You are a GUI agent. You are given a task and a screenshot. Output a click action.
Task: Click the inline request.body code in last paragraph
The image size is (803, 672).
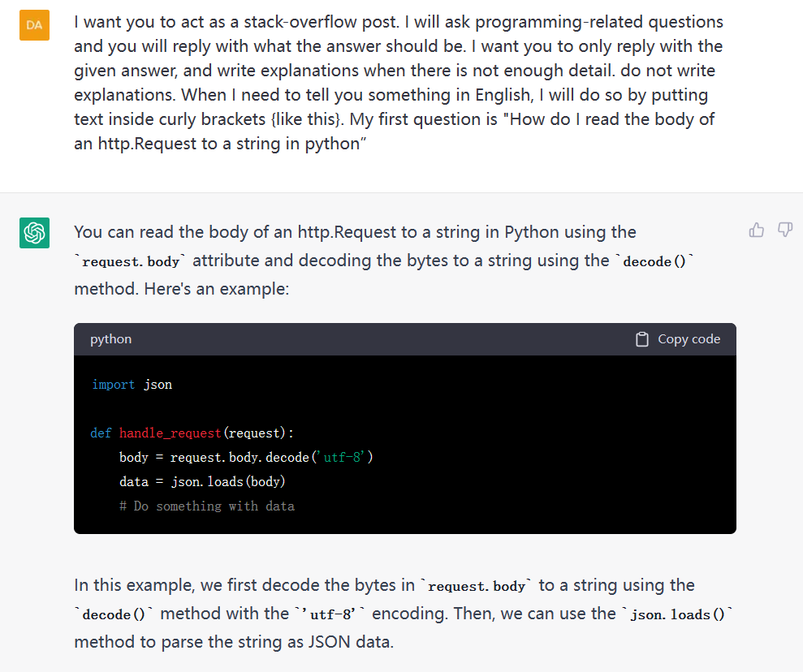coord(477,586)
